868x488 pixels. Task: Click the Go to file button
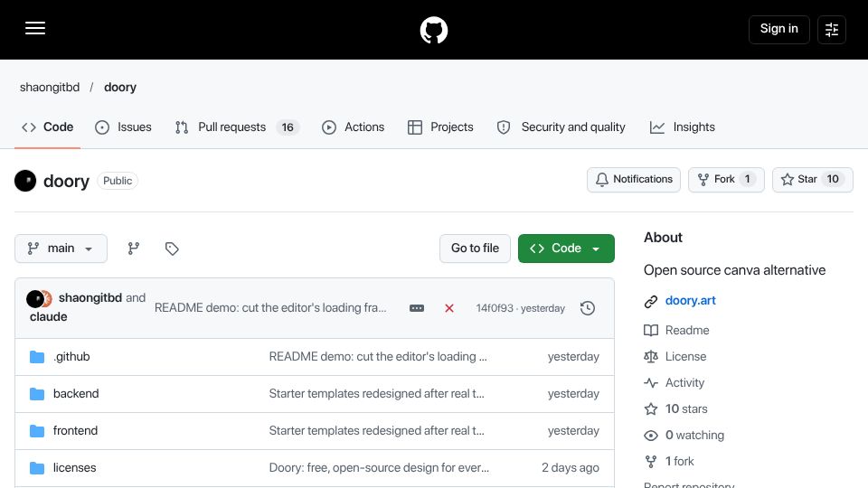(475, 249)
